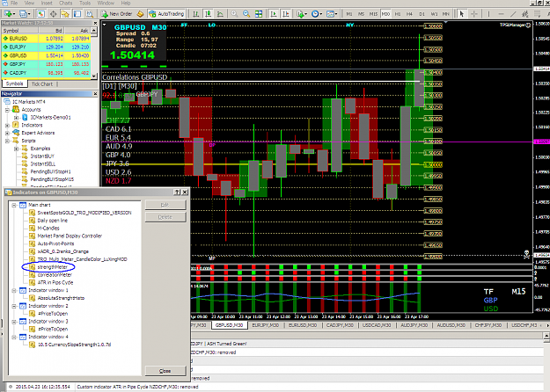Open the Strategy Tester icon
The image size is (550, 392).
click(90, 14)
